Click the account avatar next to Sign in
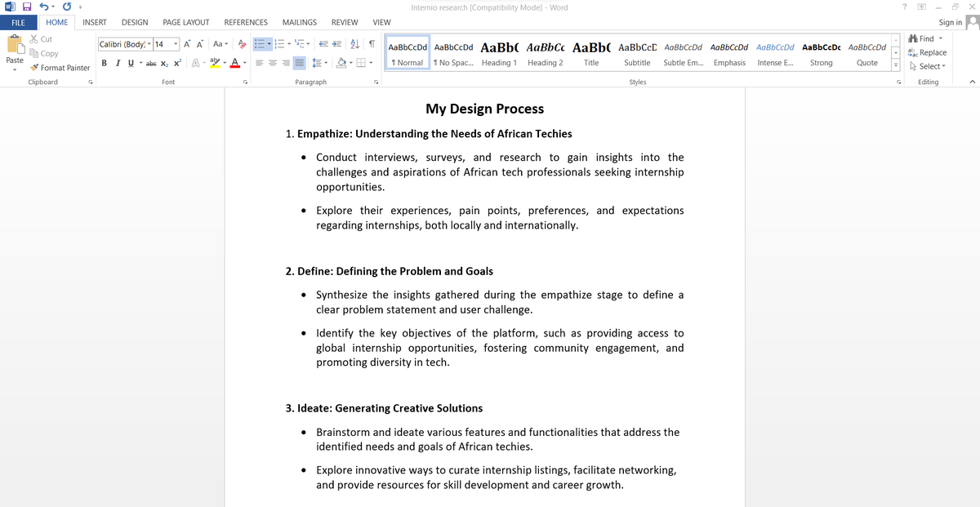 click(972, 22)
